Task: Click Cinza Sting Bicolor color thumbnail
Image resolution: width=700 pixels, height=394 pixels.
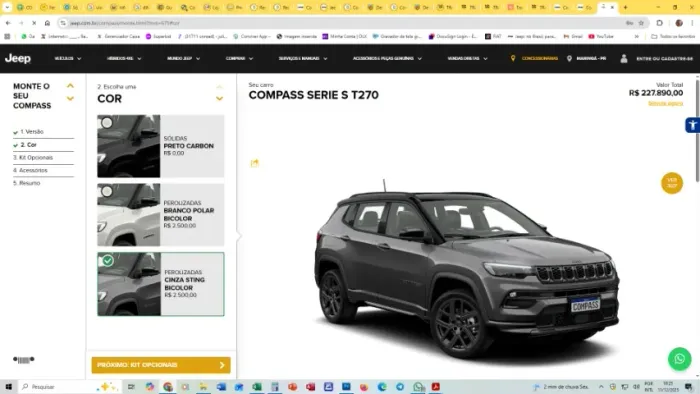Action: pos(129,284)
